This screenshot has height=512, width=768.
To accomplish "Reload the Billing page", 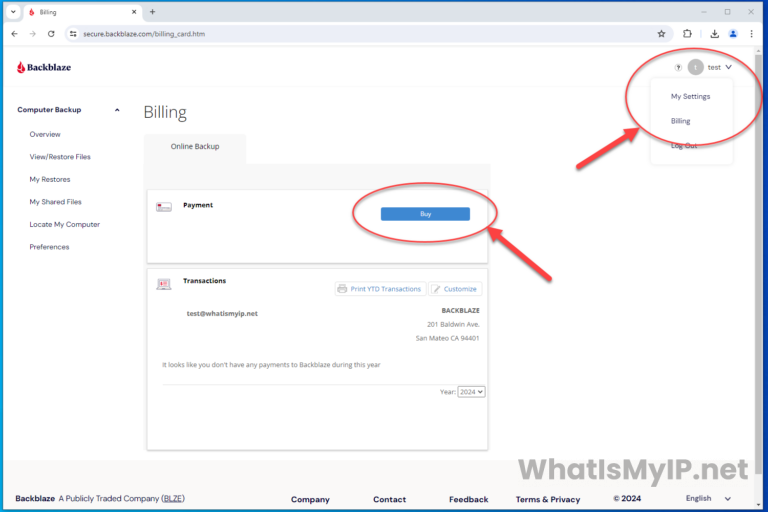I will coord(51,34).
